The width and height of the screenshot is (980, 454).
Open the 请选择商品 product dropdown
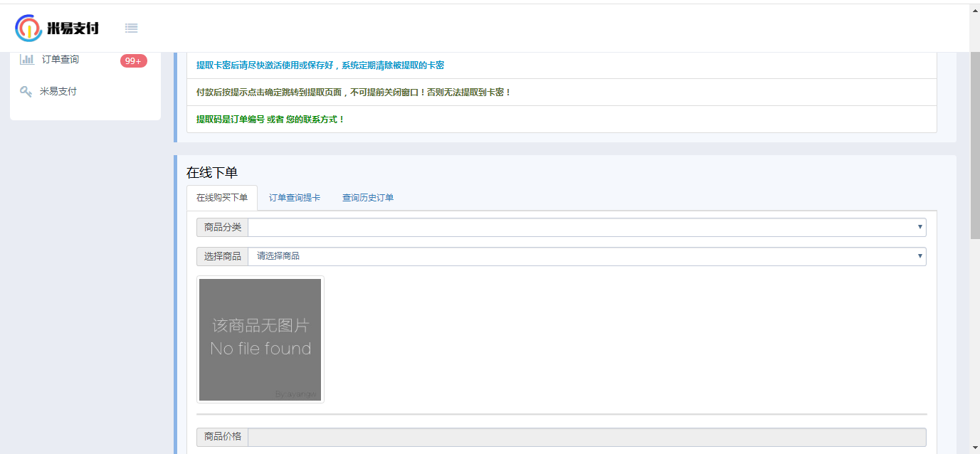pos(586,256)
